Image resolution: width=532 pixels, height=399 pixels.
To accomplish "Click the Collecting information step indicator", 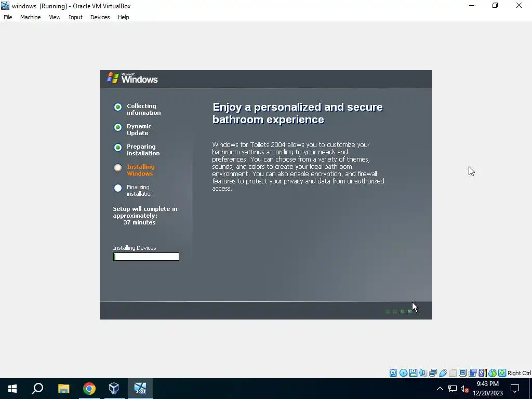I will pos(118,107).
